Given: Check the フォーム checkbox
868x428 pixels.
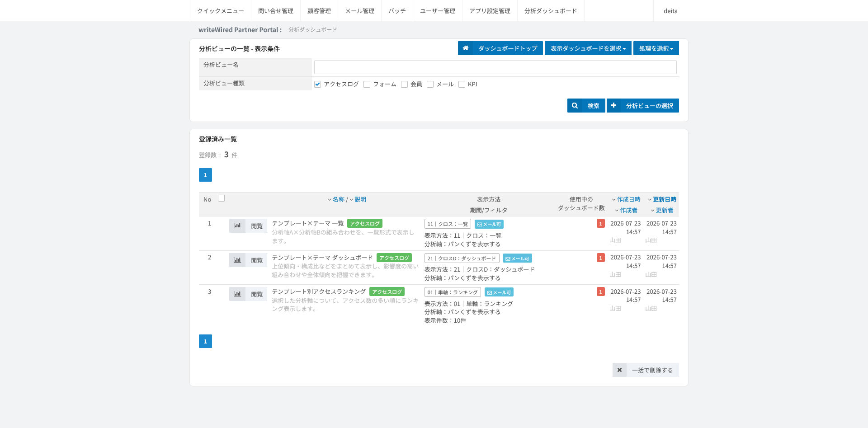Looking at the screenshot, I should click(x=367, y=84).
